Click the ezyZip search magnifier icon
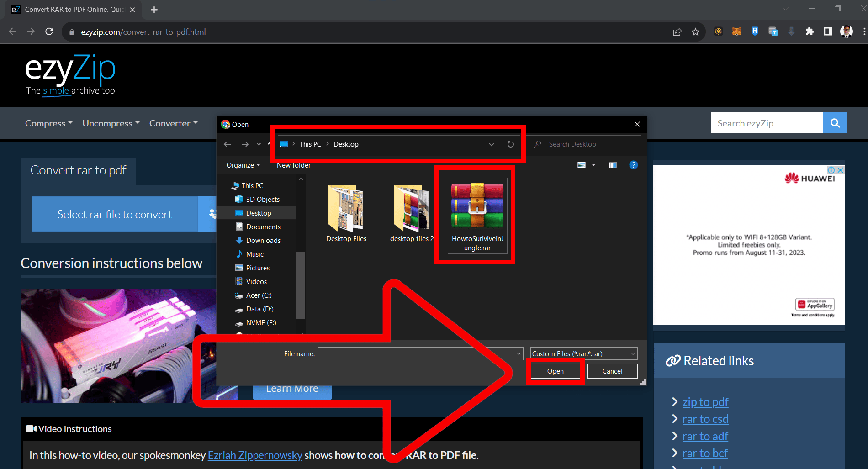 [835, 122]
